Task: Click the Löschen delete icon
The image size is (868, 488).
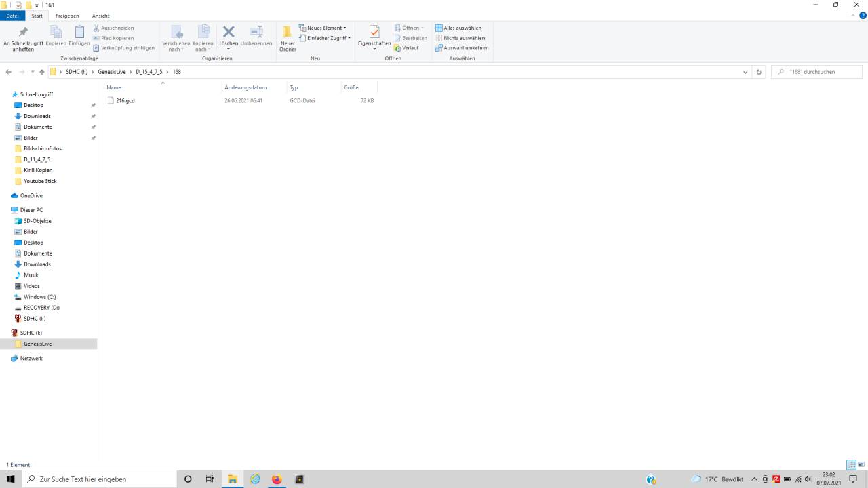Action: coord(229,35)
